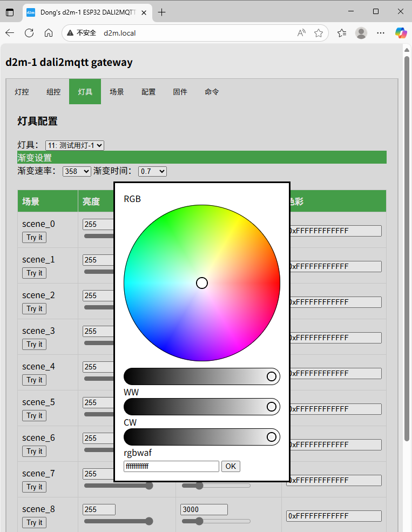Open the 渐变速率 dropdown
412x532 pixels.
[77, 171]
